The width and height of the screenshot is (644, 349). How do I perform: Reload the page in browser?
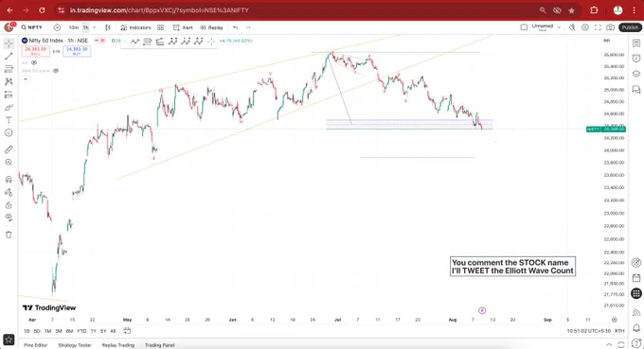tap(42, 10)
